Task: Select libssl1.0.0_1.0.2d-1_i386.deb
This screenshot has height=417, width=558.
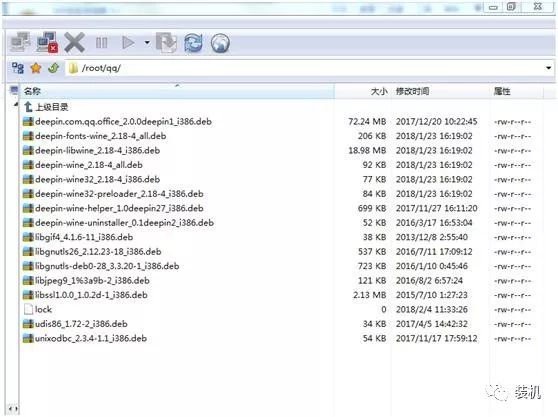Action: point(91,295)
